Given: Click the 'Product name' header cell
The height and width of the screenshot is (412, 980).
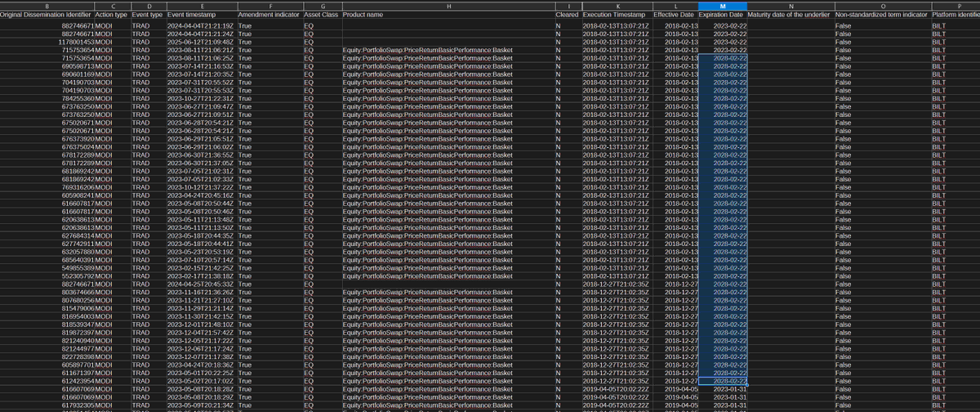Looking at the screenshot, I should pyautogui.click(x=448, y=15).
